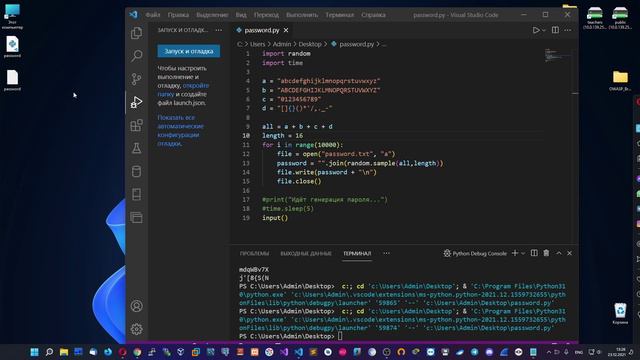640x360 pixels.
Task: Open the run button dropdown arrow
Action: (544, 31)
